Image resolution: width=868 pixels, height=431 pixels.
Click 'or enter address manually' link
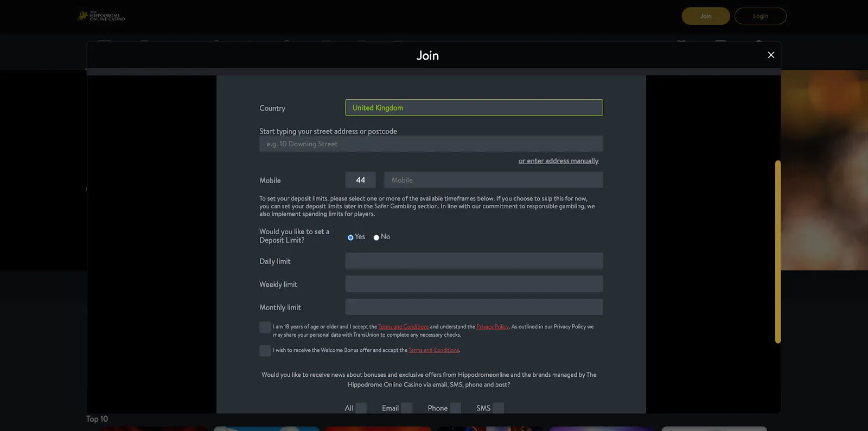point(558,161)
